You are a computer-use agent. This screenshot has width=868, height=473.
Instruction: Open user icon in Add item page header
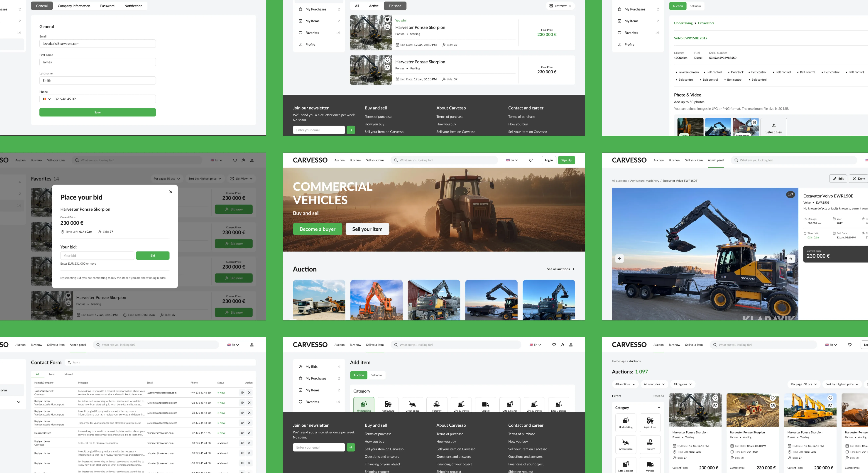[x=571, y=345]
